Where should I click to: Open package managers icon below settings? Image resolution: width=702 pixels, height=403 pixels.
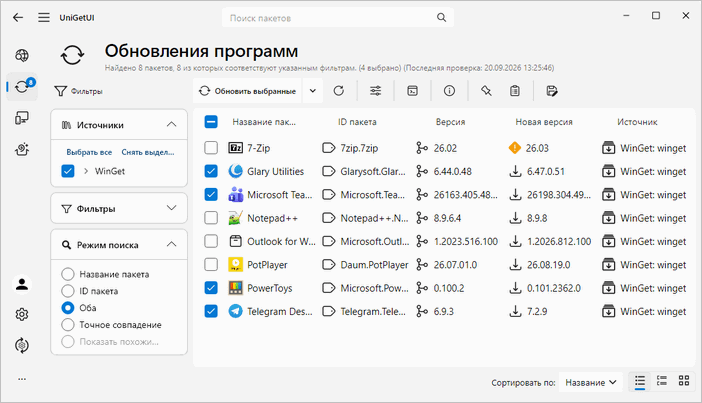click(22, 345)
